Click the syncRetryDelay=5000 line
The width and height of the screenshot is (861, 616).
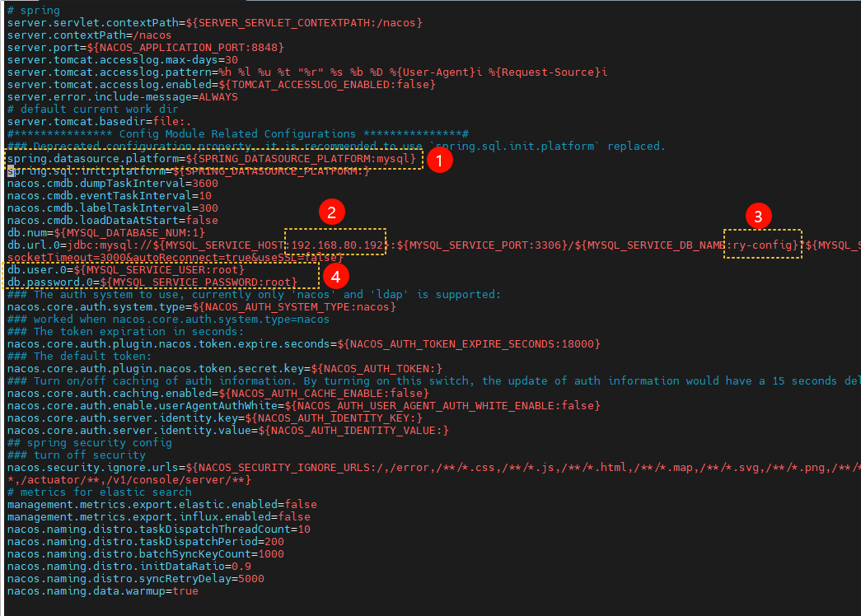136,579
